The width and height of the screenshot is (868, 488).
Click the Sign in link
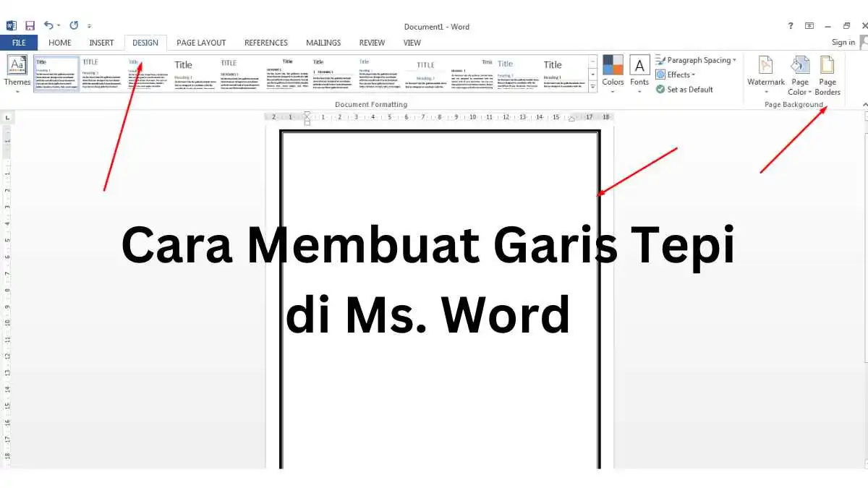[x=842, y=42]
